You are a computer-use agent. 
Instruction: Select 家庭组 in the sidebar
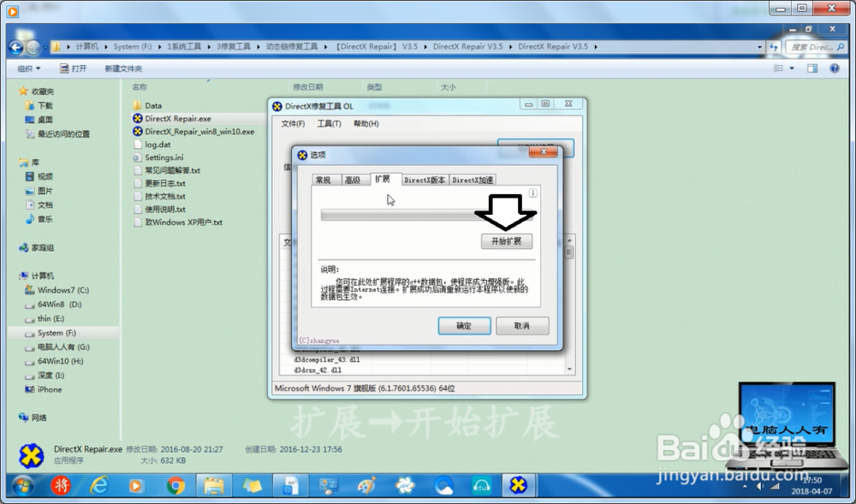37,247
